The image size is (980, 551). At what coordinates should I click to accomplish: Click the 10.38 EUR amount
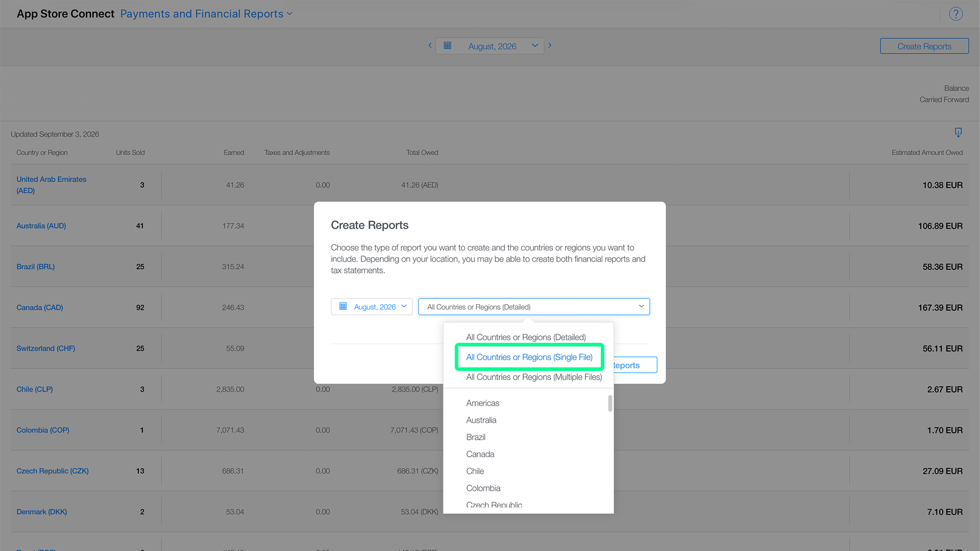942,185
